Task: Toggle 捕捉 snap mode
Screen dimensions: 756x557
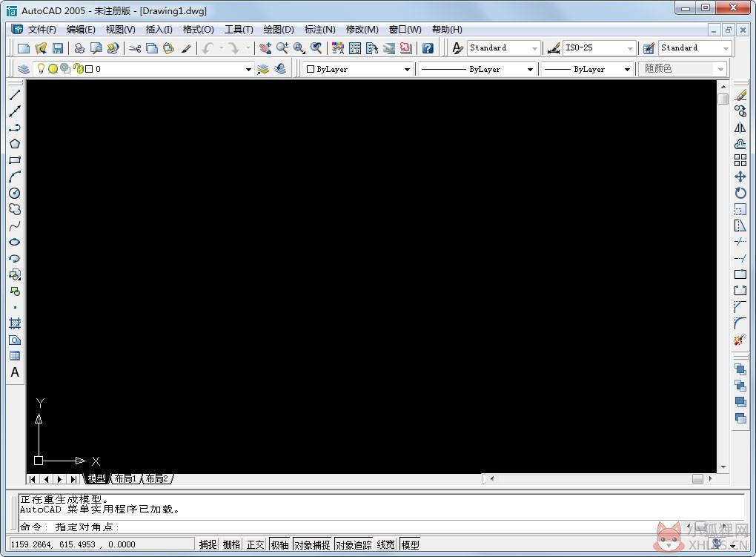Action: (208, 544)
